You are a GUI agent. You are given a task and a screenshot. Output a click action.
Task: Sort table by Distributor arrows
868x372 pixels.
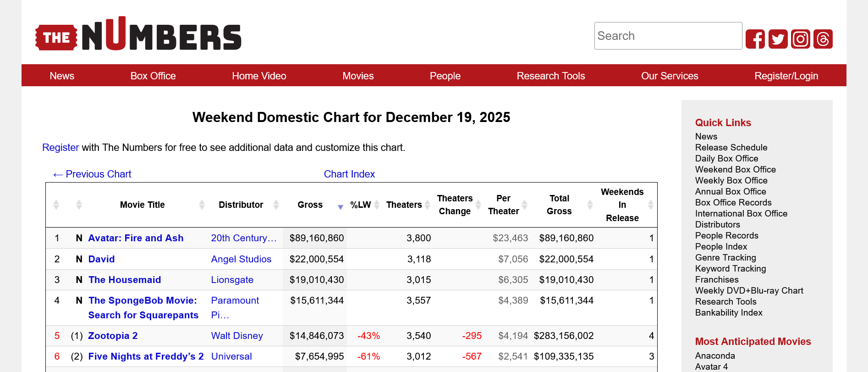point(276,205)
